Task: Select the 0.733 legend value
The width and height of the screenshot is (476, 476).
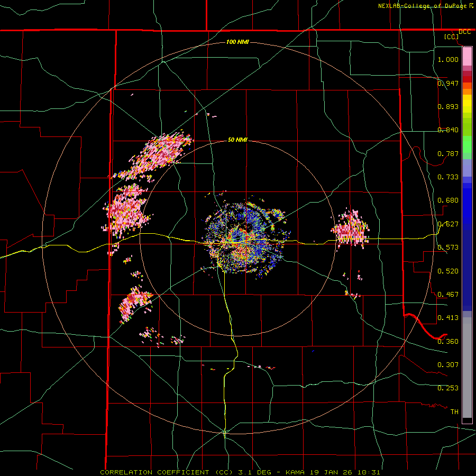Action: pos(448,177)
